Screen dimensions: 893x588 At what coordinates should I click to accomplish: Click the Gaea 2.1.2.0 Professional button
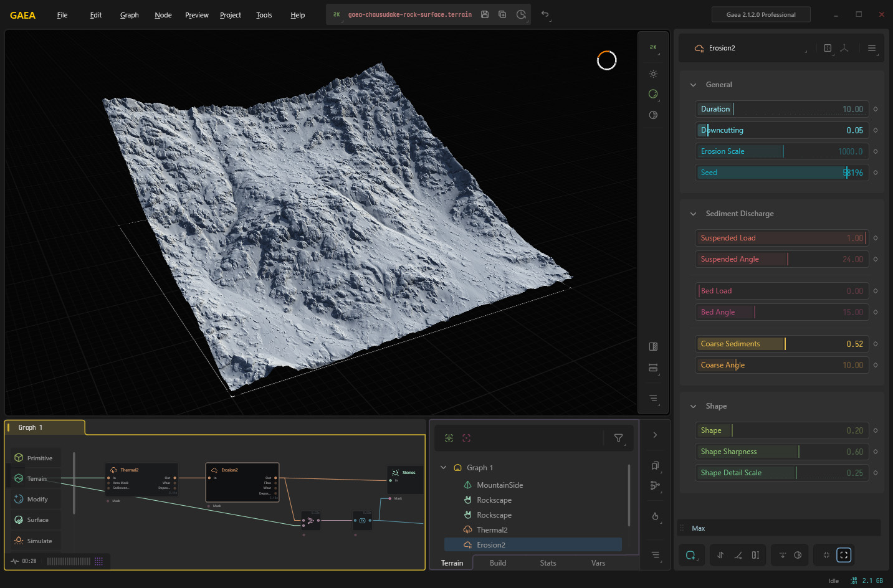(x=761, y=14)
